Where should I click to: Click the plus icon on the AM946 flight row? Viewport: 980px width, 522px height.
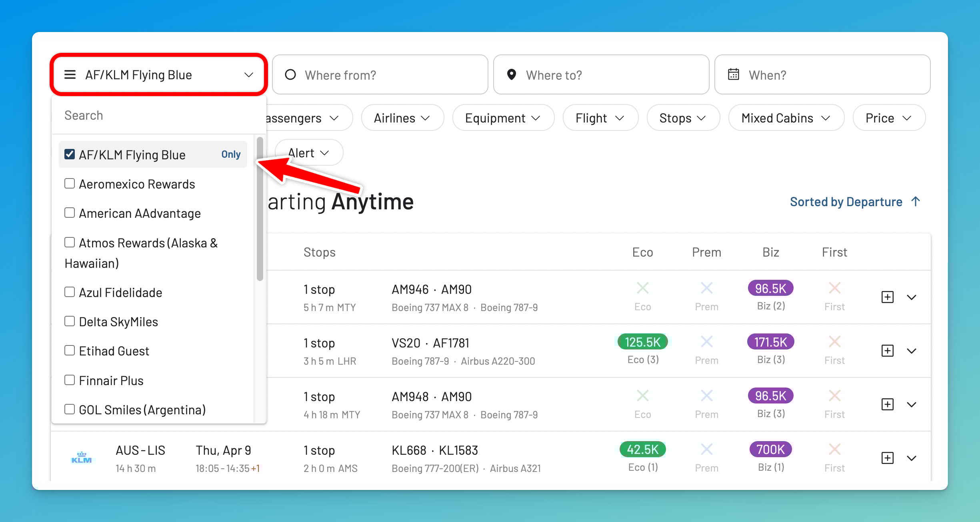tap(887, 297)
